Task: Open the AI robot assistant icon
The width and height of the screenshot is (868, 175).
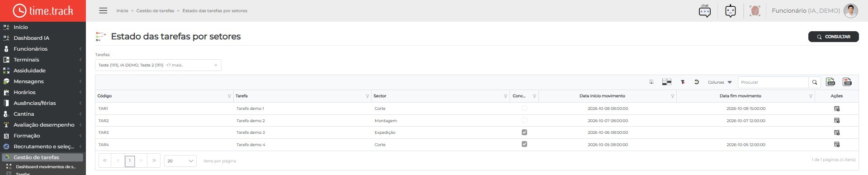Action: pyautogui.click(x=731, y=11)
